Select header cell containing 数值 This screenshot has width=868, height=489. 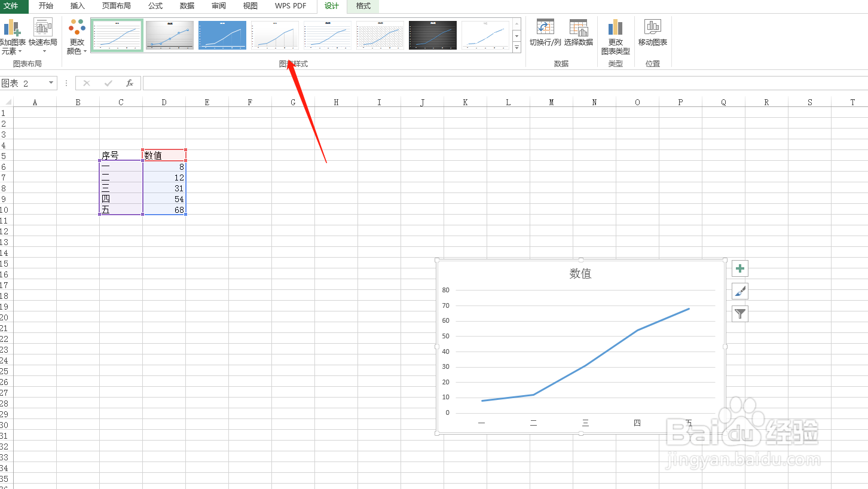pos(164,155)
